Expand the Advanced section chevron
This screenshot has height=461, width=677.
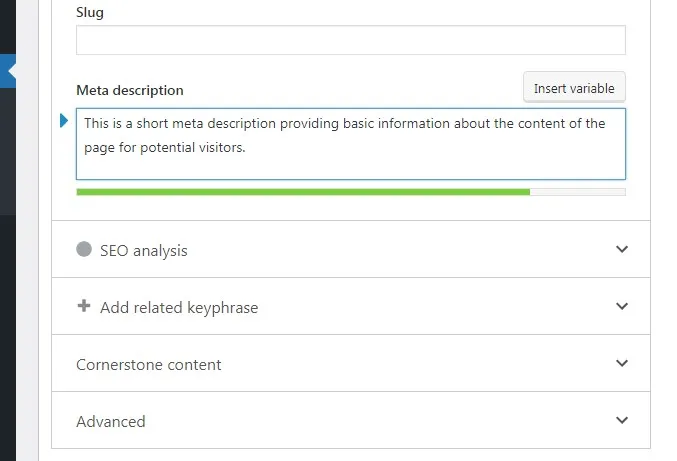(622, 420)
